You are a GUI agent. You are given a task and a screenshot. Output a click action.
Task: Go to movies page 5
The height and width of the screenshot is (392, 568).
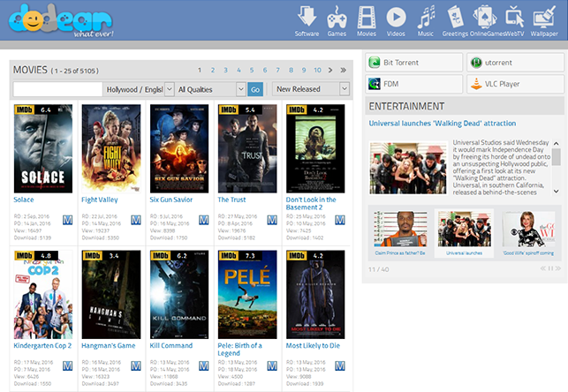[x=252, y=70]
